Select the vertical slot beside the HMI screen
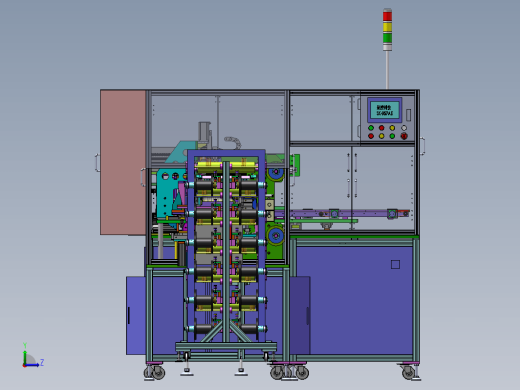The width and height of the screenshot is (520, 390). coord(408,115)
